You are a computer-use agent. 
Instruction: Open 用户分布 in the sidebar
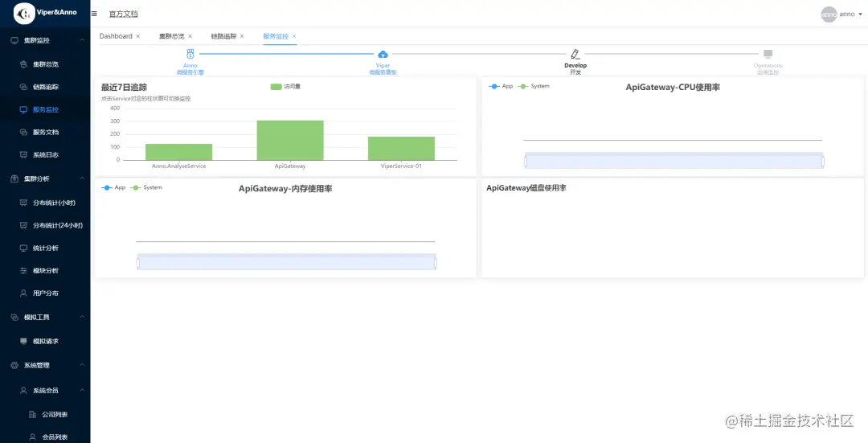coord(45,293)
